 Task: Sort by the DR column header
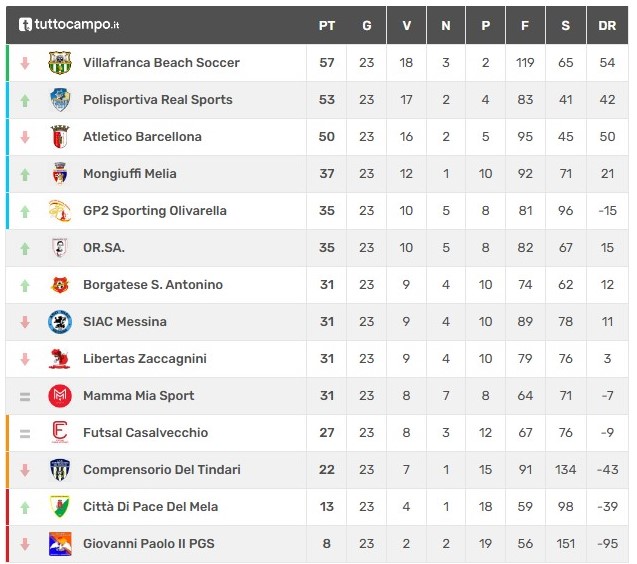[x=607, y=26]
